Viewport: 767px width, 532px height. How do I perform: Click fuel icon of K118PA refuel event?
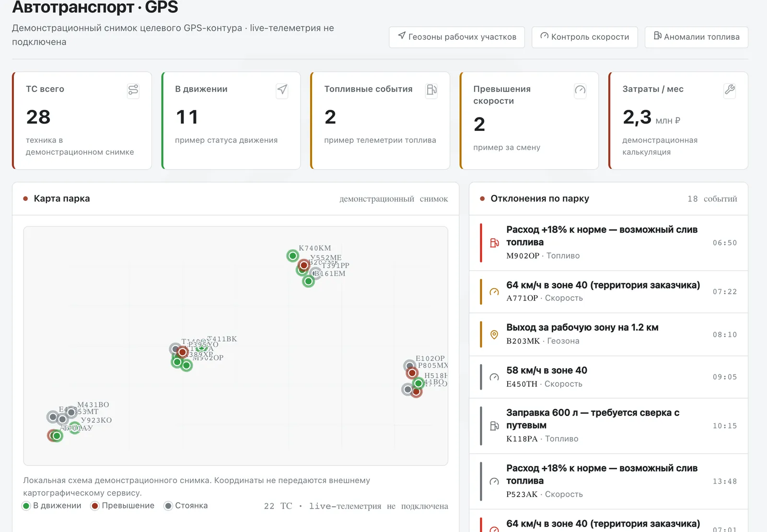494,426
